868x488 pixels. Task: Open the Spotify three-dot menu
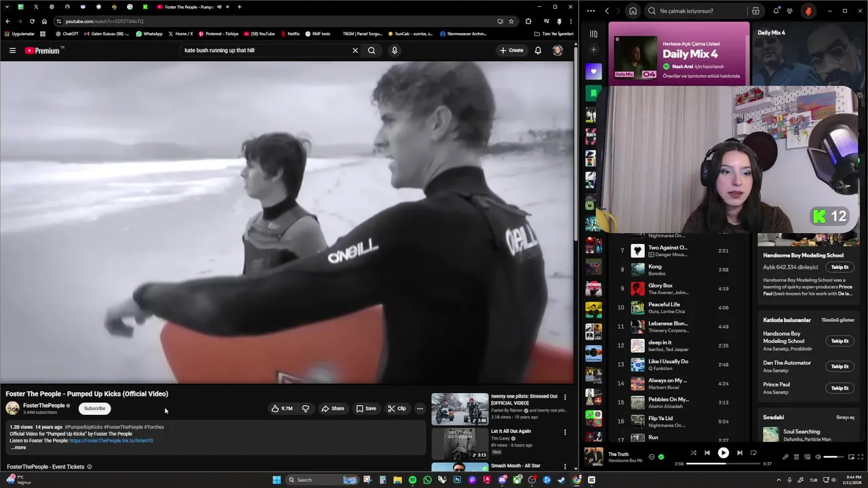pyautogui.click(x=591, y=11)
